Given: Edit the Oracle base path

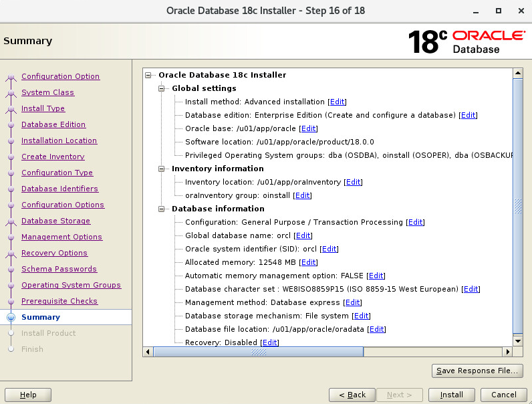Looking at the screenshot, I should tap(308, 128).
